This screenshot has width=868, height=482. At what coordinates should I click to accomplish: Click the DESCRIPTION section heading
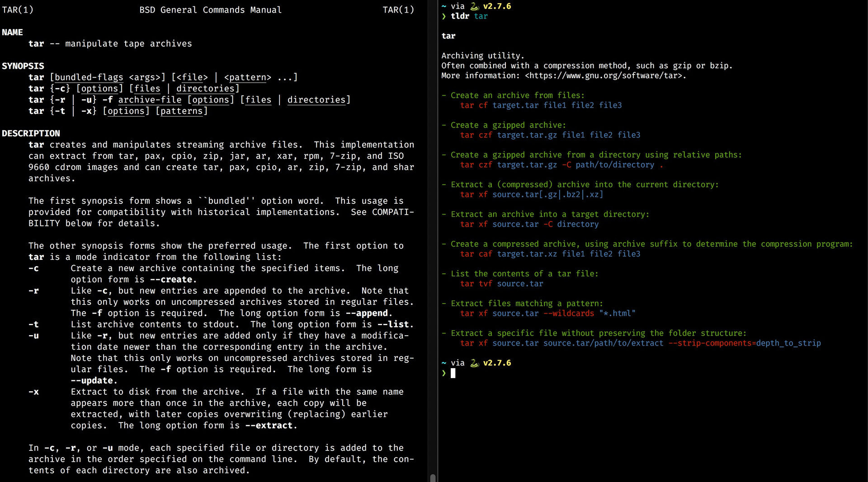(31, 134)
